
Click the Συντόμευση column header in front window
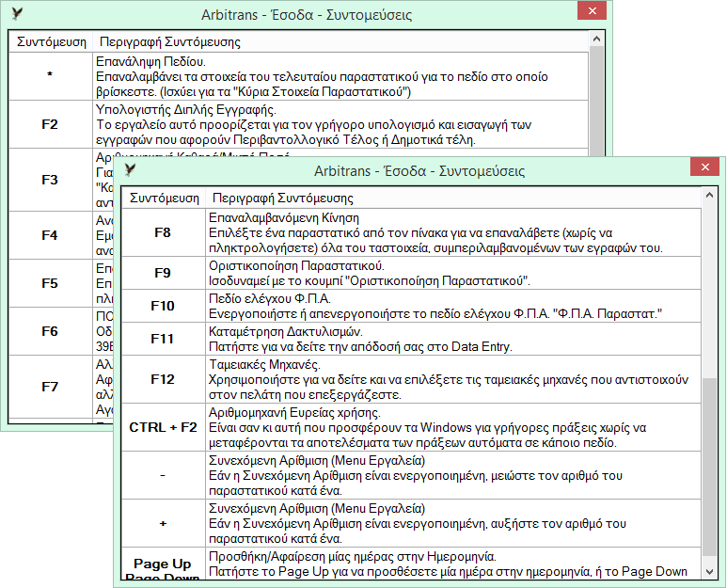click(165, 198)
